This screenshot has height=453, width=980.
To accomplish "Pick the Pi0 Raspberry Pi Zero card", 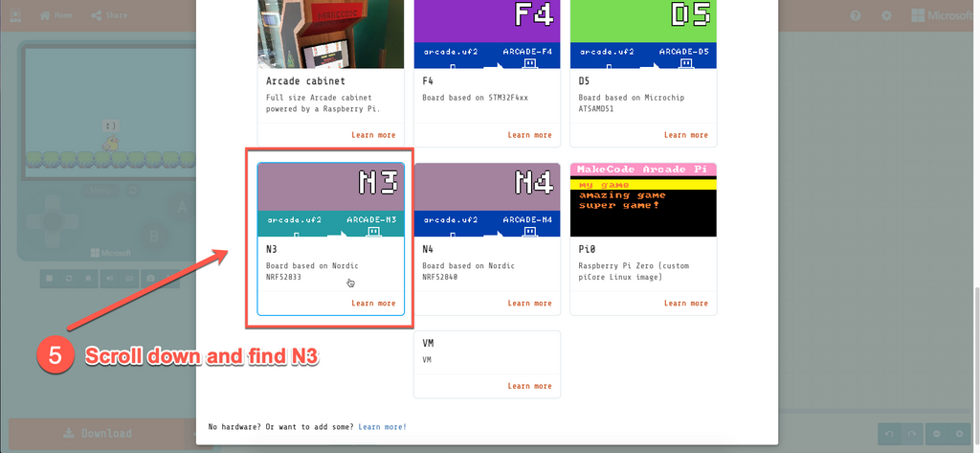I will (642, 238).
